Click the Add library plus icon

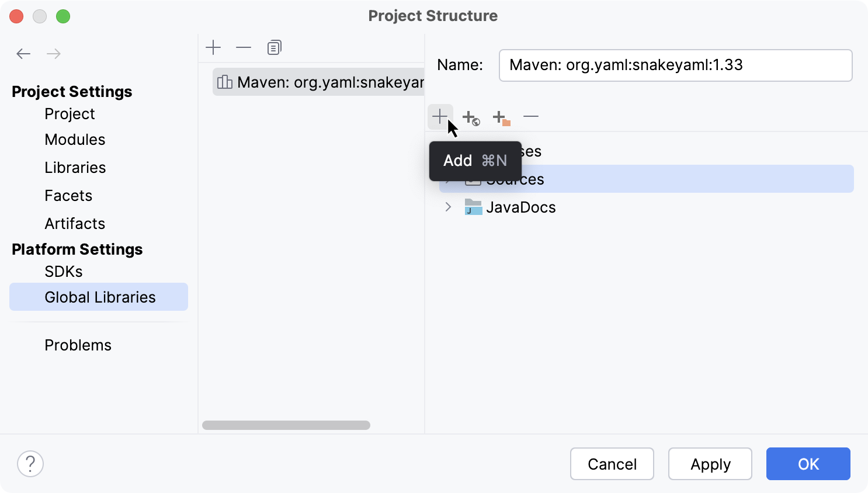(x=214, y=47)
